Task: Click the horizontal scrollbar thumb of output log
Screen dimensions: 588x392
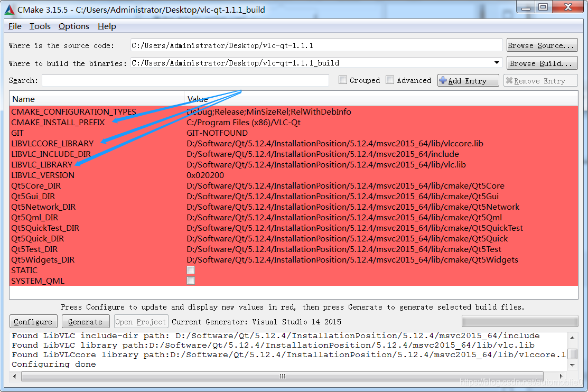Action: point(282,376)
